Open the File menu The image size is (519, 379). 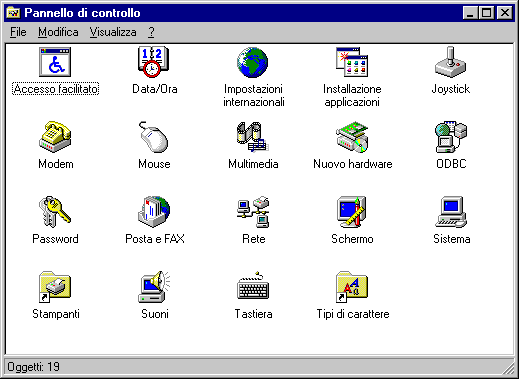[18, 32]
